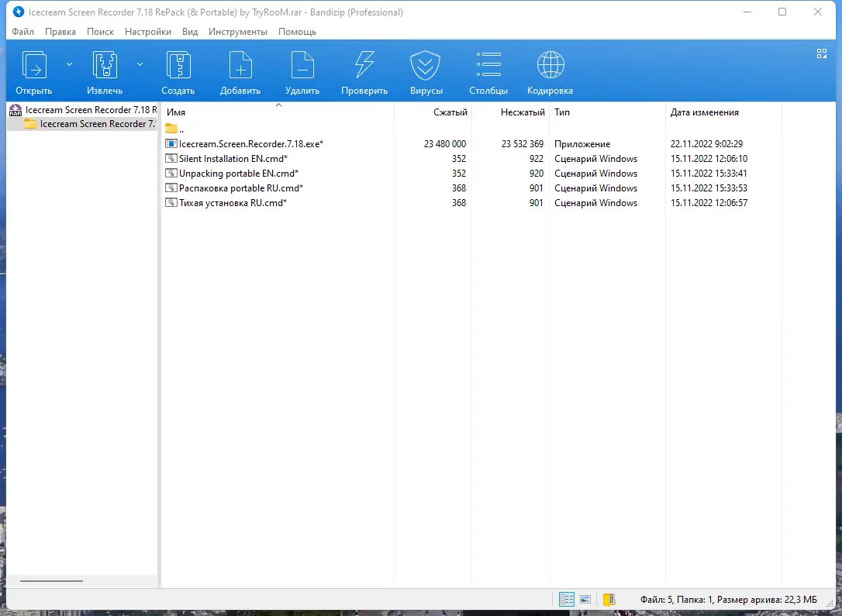This screenshot has width=842, height=616.
Task: Click the Unpacking portable EN.cmd script icon
Action: click(x=171, y=174)
